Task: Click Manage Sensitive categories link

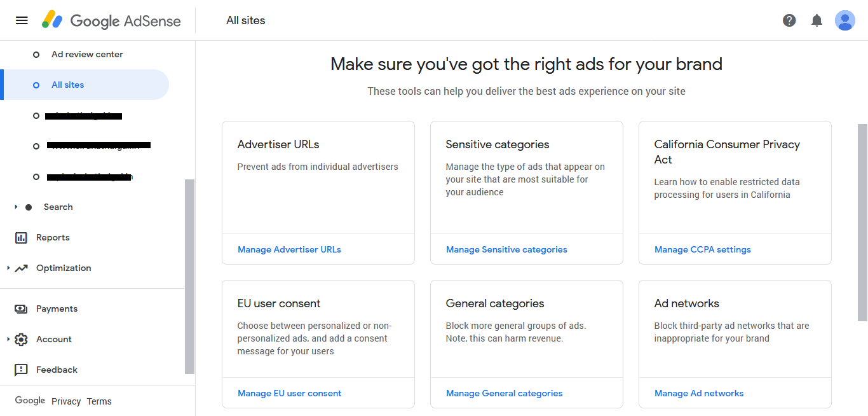Action: coord(506,250)
